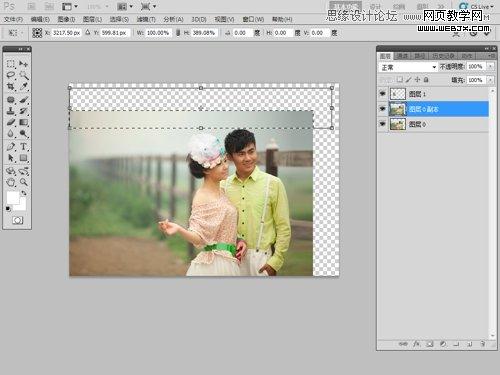Viewport: 500px width, 375px height.
Task: Select the Gradient tool
Action: click(23, 122)
